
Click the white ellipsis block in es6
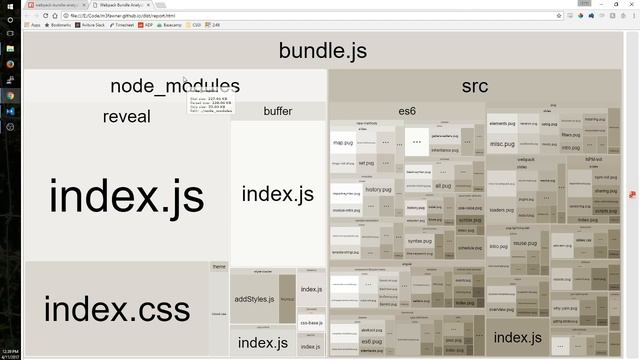tap(417, 142)
